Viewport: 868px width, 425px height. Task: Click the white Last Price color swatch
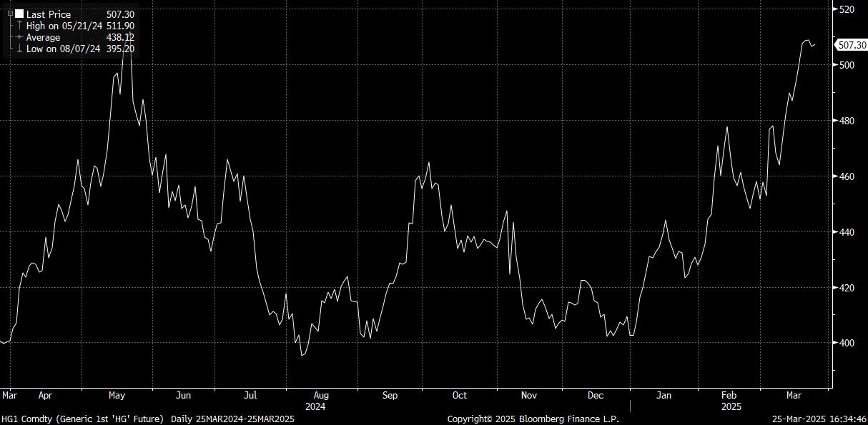(x=19, y=14)
